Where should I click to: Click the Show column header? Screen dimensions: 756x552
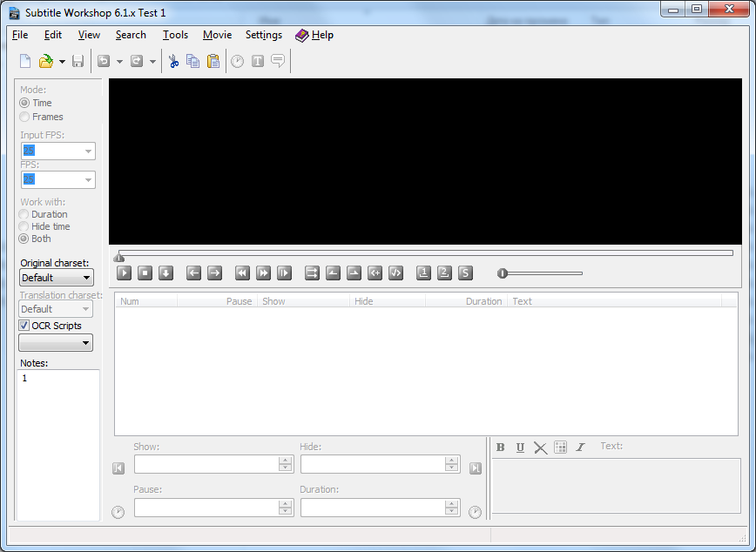(303, 301)
